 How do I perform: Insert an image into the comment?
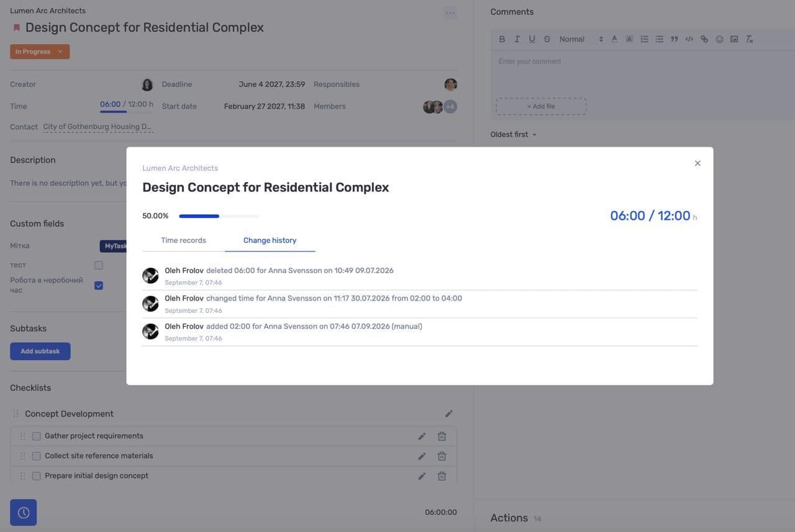click(x=734, y=39)
